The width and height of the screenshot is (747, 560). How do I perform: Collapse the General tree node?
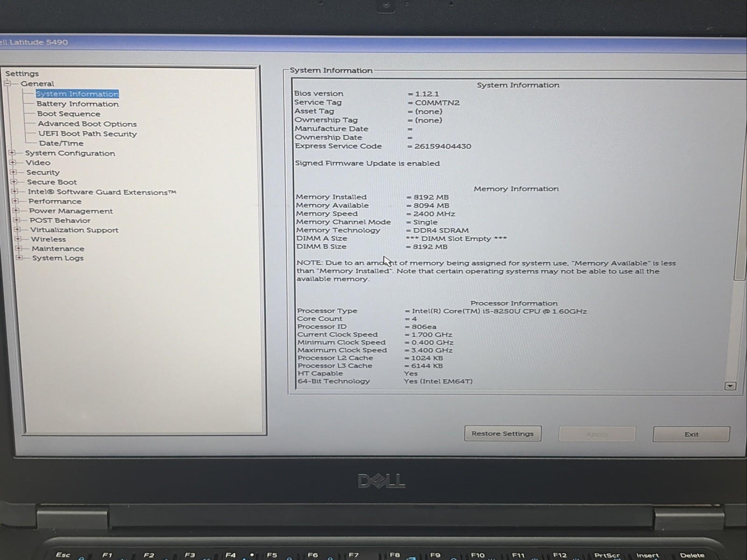point(7,84)
